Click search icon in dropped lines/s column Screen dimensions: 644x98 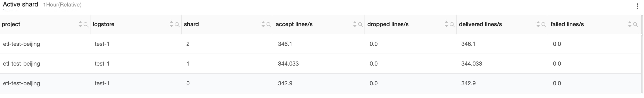point(452,25)
